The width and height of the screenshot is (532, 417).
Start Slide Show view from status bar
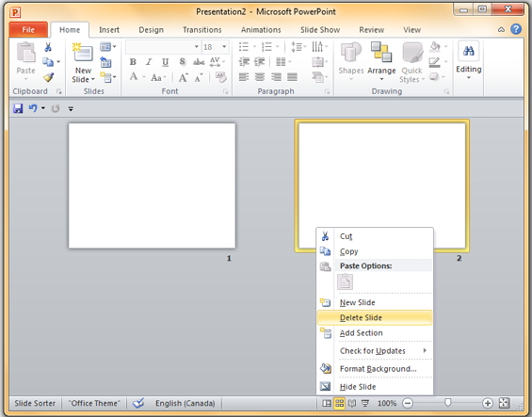coord(365,403)
